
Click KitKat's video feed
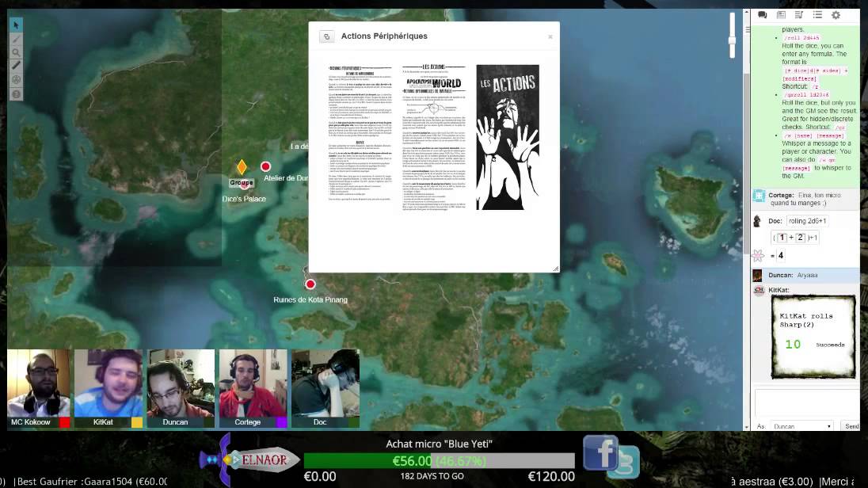(x=108, y=382)
